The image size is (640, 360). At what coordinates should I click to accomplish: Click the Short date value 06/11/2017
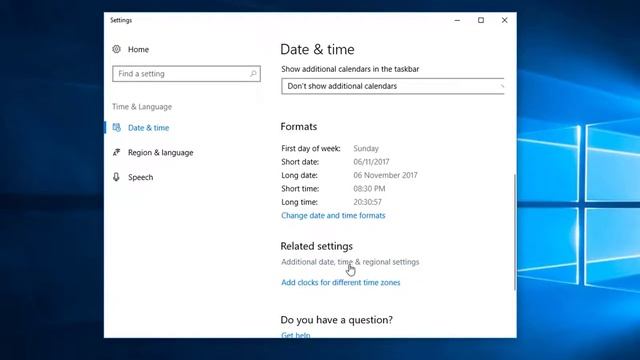point(371,162)
